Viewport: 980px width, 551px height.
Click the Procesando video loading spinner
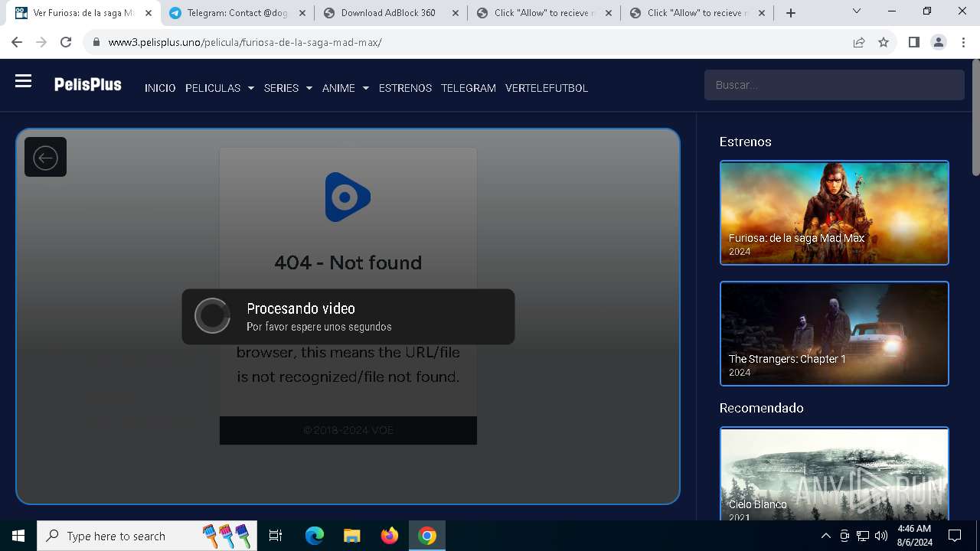[x=212, y=316]
